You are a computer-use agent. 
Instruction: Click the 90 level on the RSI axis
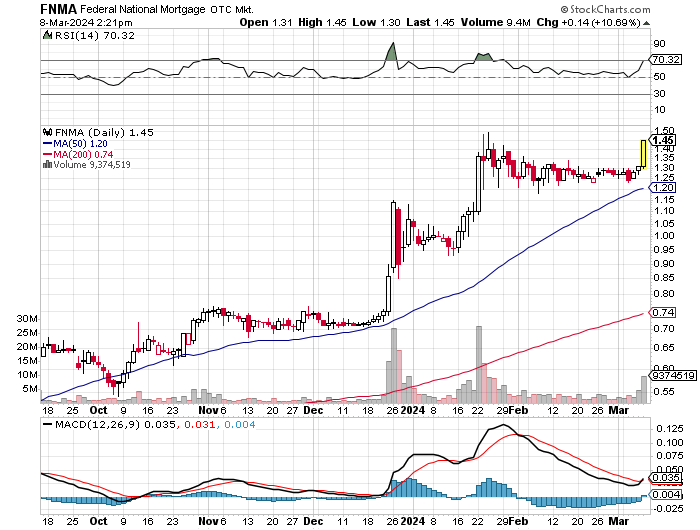pyautogui.click(x=659, y=44)
